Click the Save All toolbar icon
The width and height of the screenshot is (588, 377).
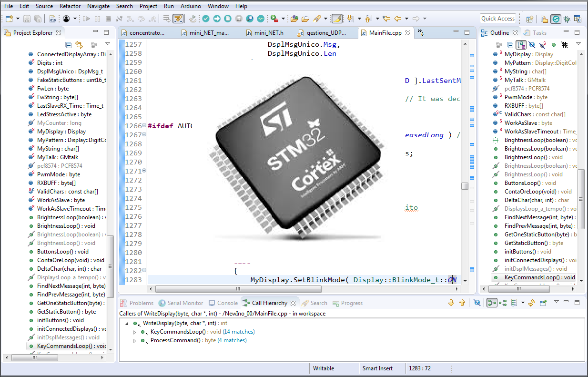tap(38, 19)
